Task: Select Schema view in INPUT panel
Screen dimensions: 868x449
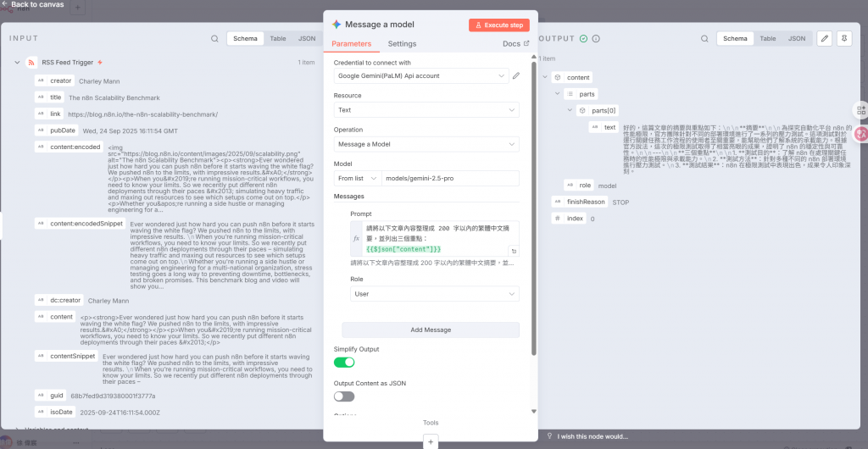Action: 245,39
